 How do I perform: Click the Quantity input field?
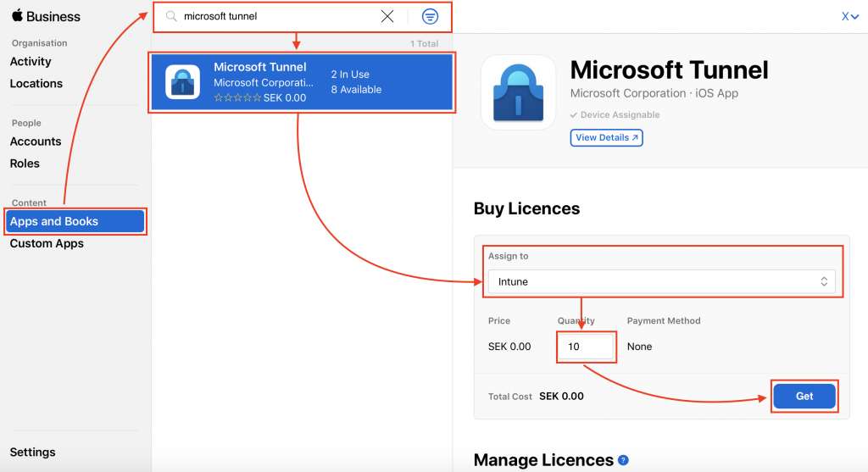[586, 347]
